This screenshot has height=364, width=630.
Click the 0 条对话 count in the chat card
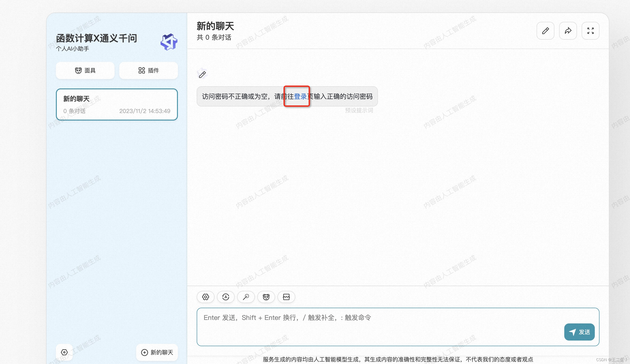pyautogui.click(x=74, y=111)
